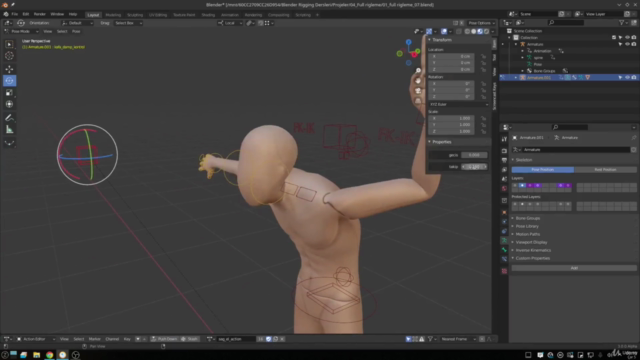The image size is (640, 360).
Task: Activate the Move tool
Action: point(9,69)
